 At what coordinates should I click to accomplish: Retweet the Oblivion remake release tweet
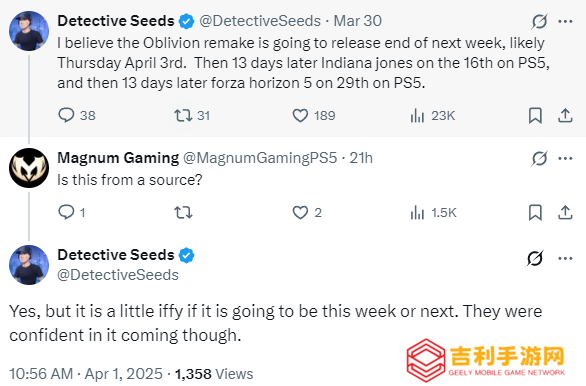tap(192, 115)
